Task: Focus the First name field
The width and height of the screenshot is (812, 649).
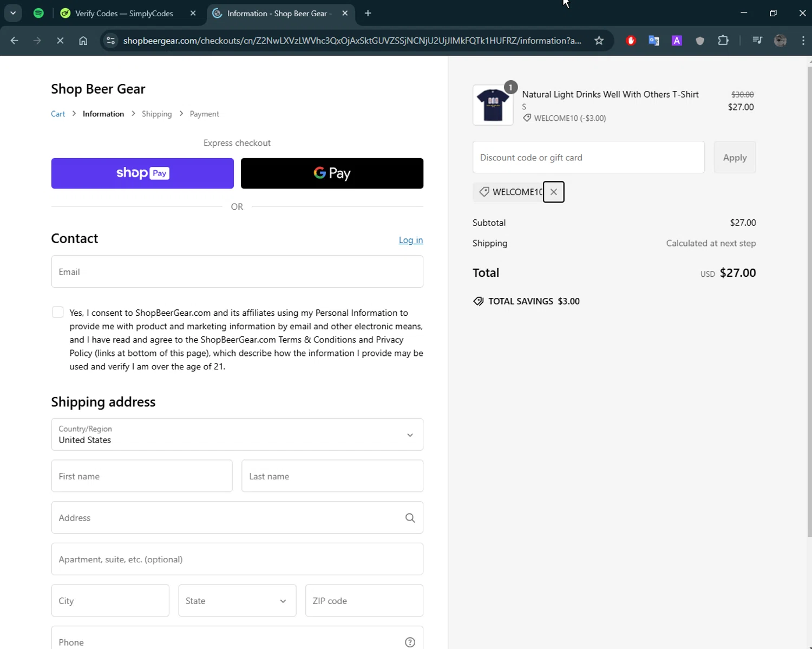Action: (x=142, y=476)
